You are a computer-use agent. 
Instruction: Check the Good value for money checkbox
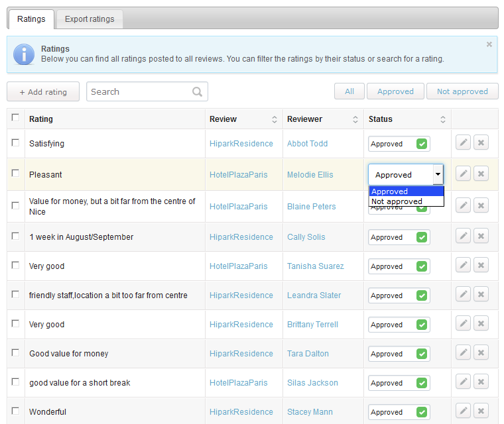coord(15,352)
